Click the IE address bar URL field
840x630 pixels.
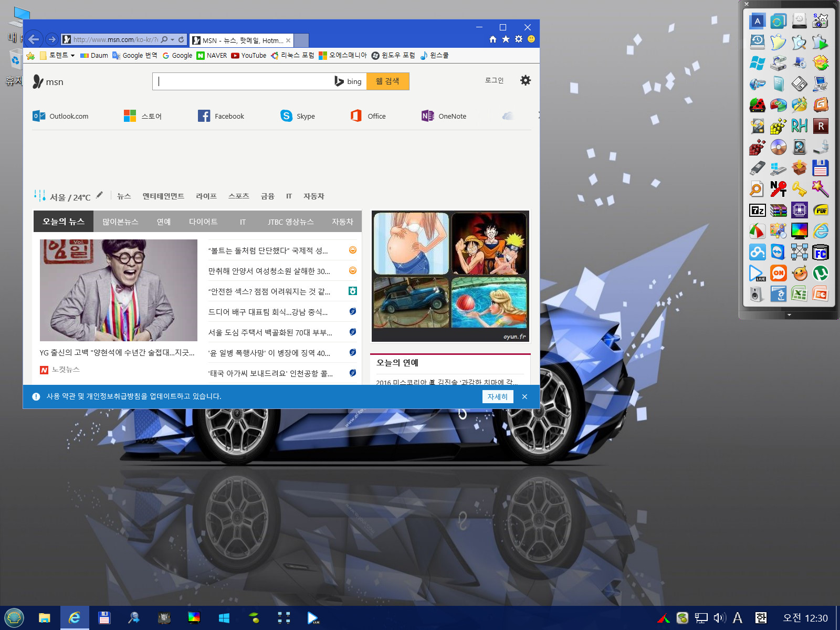[x=115, y=39]
